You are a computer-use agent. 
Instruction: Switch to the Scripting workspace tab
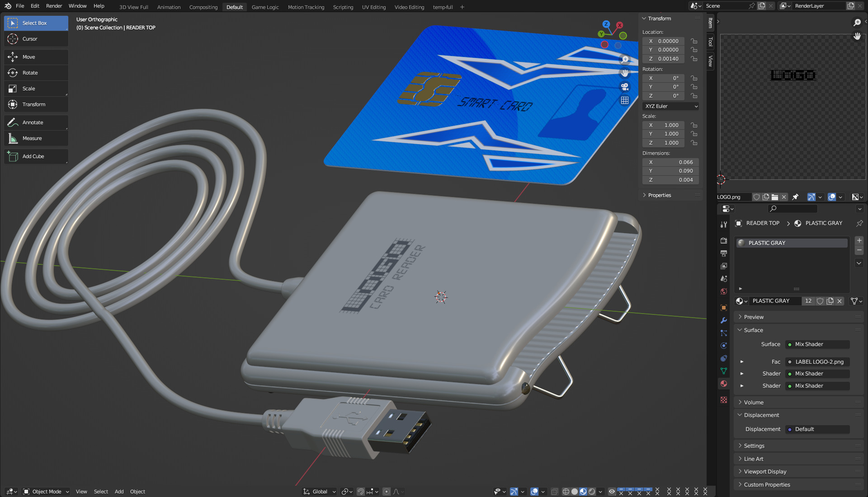343,7
